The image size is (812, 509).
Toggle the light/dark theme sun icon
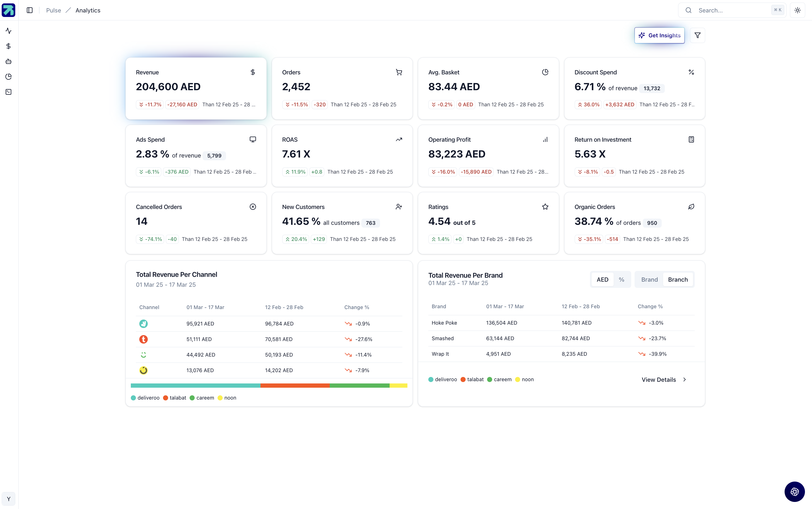coord(798,10)
